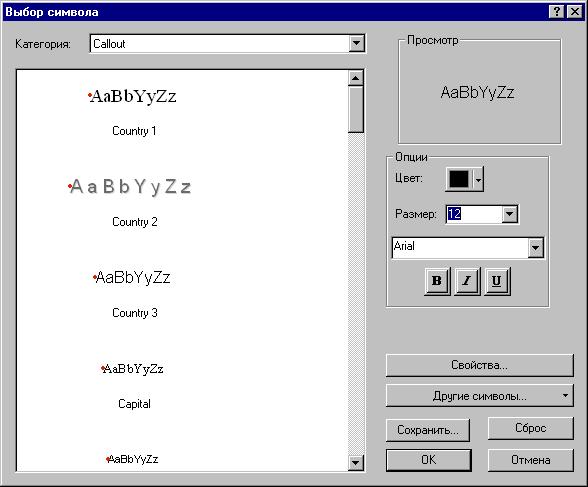Toggle the Italic formatting button
Screen dimensions: 588x487
[467, 281]
